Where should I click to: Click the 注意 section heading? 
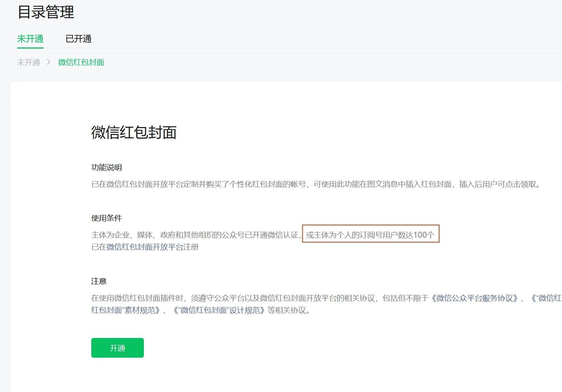tap(99, 281)
